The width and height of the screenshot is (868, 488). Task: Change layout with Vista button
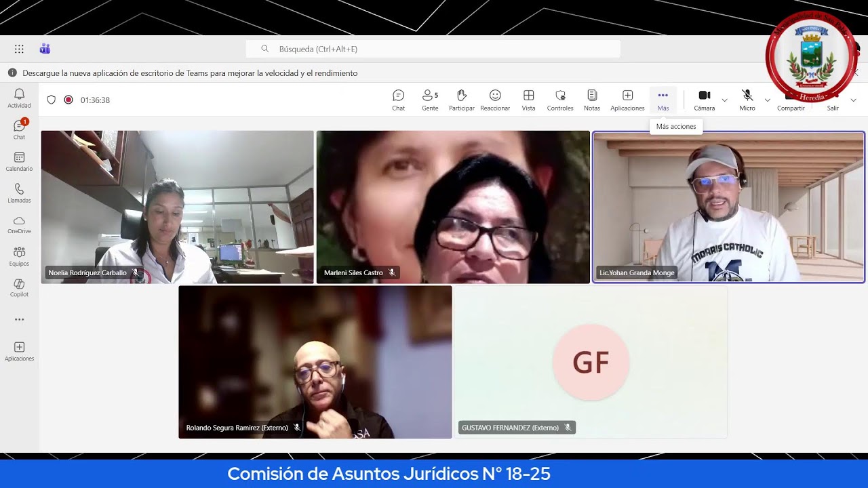pyautogui.click(x=528, y=100)
